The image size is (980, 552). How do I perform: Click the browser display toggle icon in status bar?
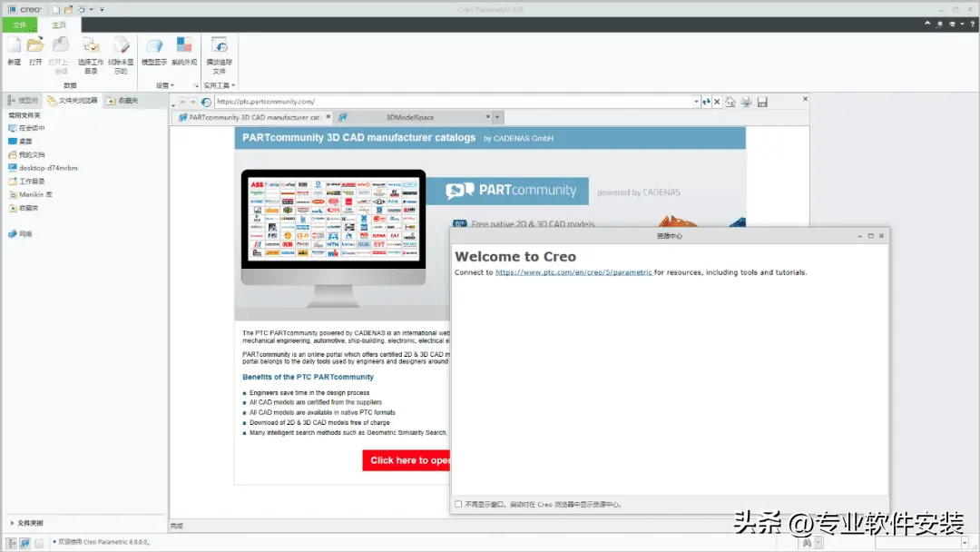25,543
